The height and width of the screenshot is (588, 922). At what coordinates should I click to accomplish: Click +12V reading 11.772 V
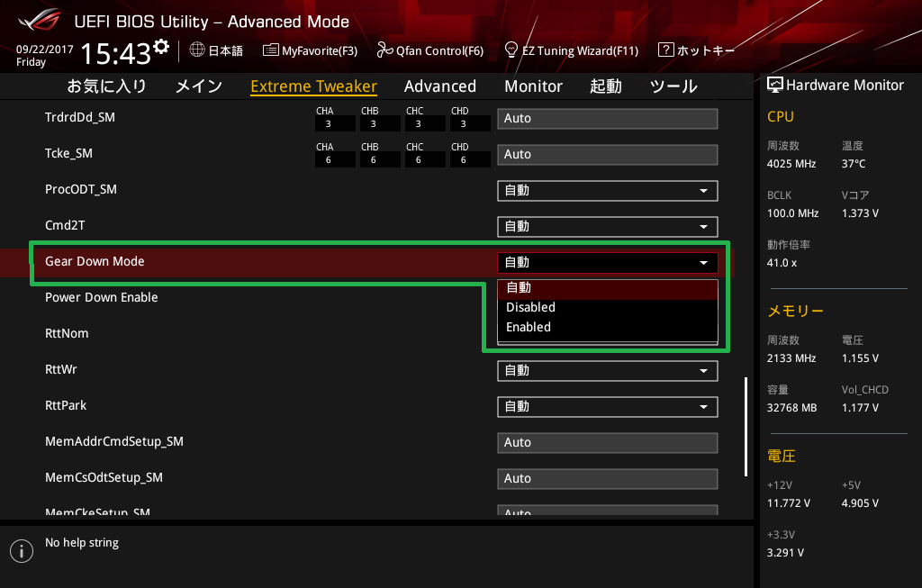pyautogui.click(x=789, y=503)
